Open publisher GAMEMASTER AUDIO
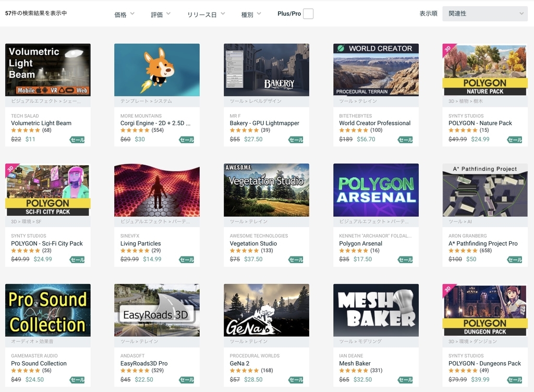The image size is (534, 392). coord(34,356)
